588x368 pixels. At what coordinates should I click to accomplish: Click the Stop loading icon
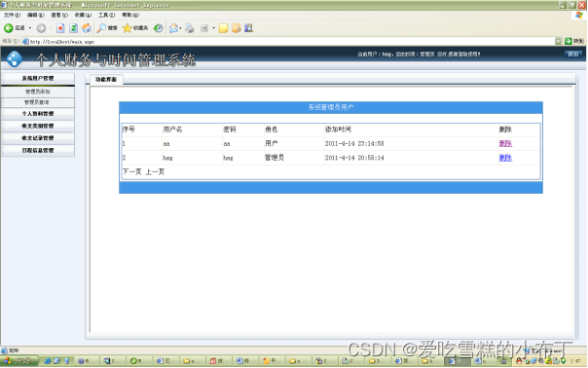(60, 28)
